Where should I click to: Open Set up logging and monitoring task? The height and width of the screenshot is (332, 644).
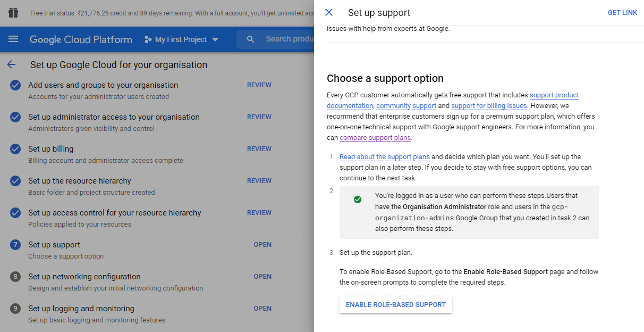(262, 309)
